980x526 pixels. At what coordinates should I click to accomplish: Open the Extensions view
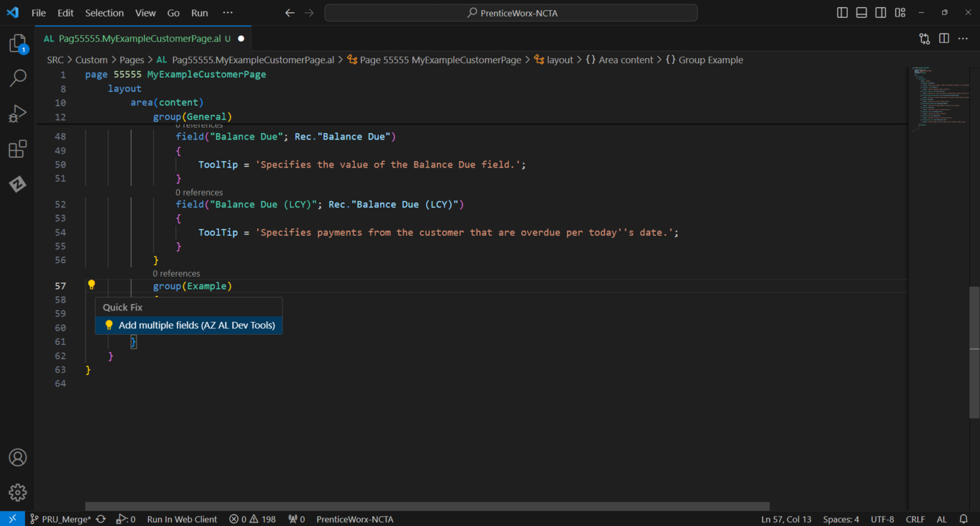click(17, 148)
